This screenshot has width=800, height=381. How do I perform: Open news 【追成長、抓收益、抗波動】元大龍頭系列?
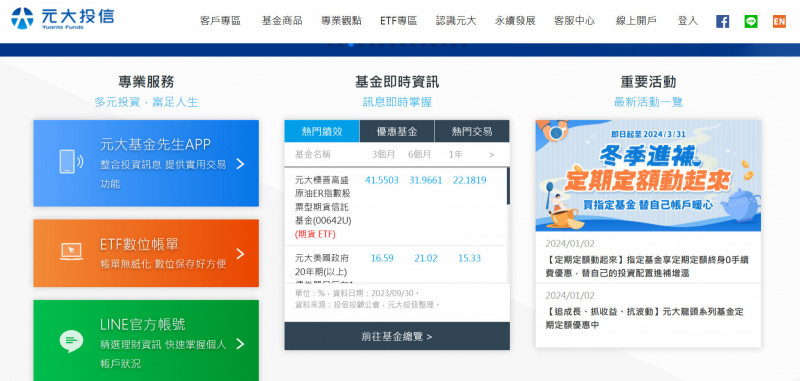(644, 318)
